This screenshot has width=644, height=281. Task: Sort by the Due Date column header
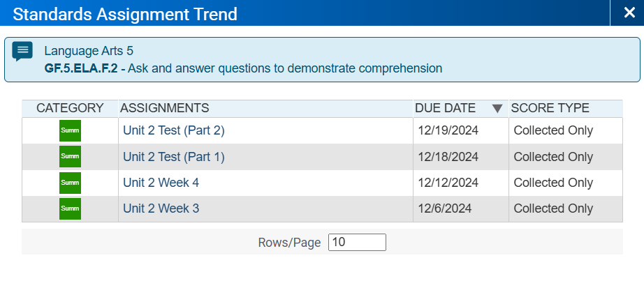pos(445,108)
